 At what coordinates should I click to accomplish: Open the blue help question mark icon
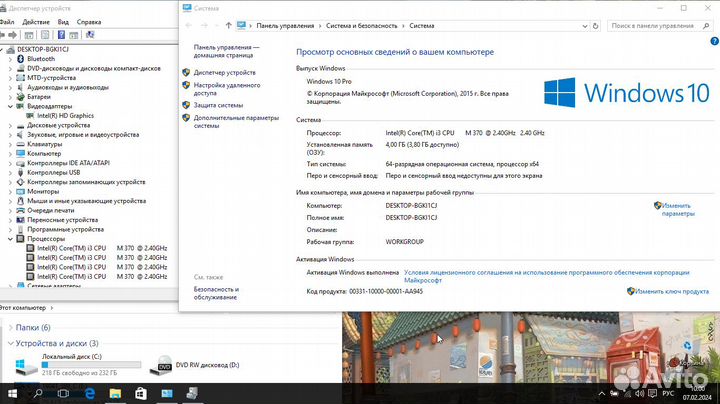coord(714,41)
